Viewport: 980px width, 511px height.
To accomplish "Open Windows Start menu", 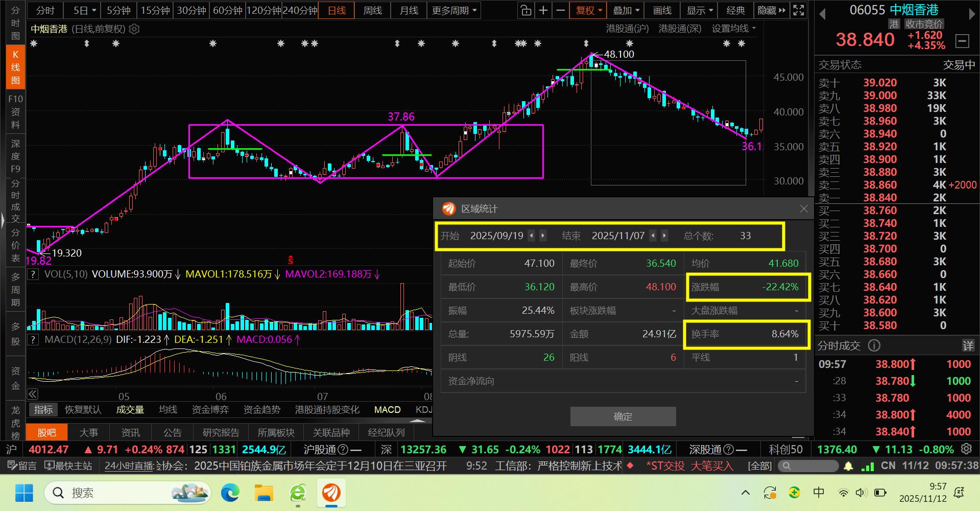I will (x=24, y=493).
